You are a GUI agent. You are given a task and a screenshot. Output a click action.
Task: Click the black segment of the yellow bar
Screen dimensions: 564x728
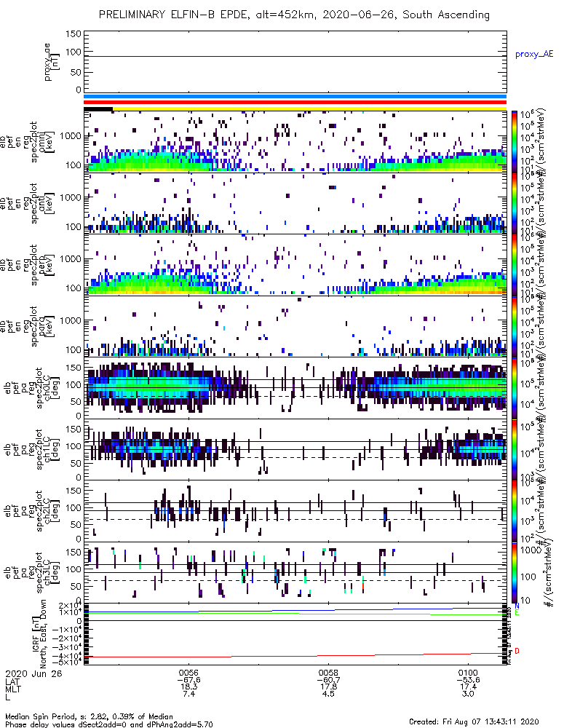coord(98,109)
